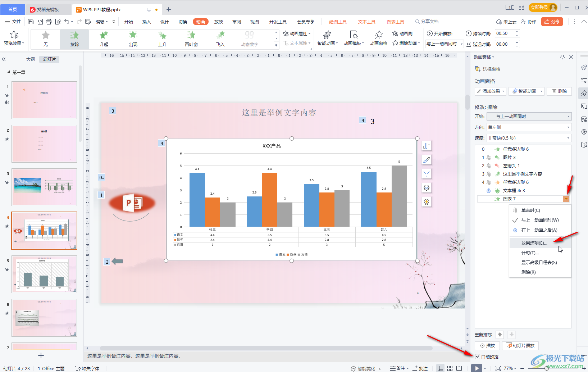This screenshot has height=372, width=588.
Task: Click the 幻灯片播放 button
Action: pos(520,345)
